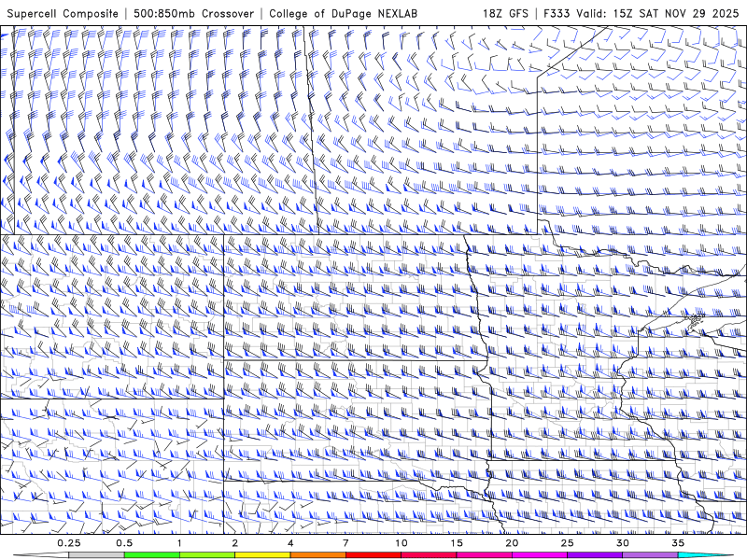Click the scale label 20
The width and height of the screenshot is (747, 560).
(512, 543)
